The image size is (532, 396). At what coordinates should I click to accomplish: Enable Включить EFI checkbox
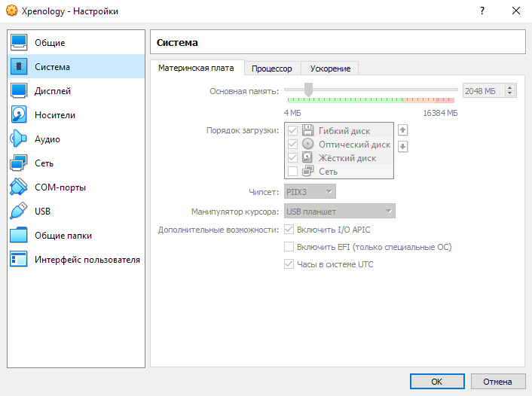click(x=289, y=247)
